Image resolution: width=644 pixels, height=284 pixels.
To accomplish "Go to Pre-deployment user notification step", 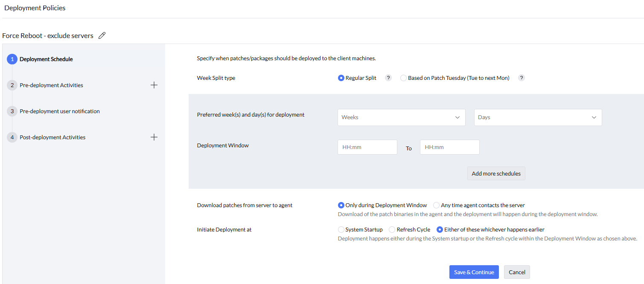I will [60, 111].
